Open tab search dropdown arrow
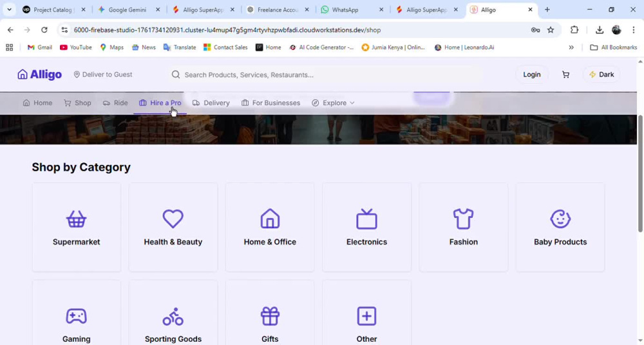This screenshot has height=345, width=644. [9, 10]
